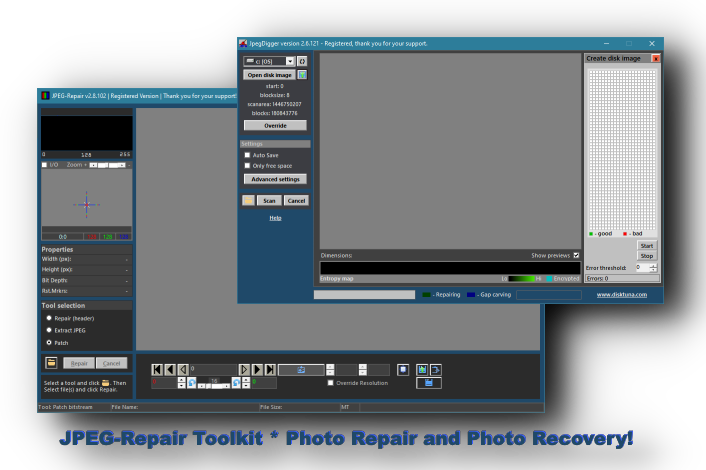
Task: Check the Override Resolution option
Action: tap(330, 382)
